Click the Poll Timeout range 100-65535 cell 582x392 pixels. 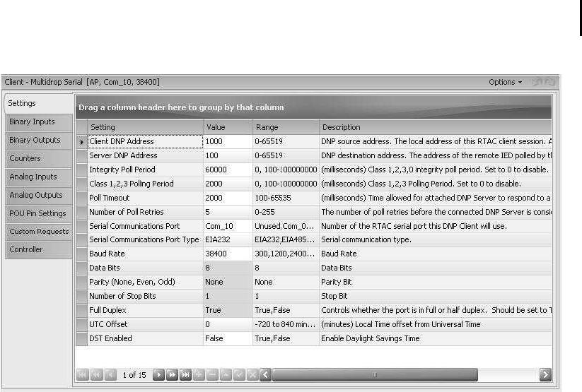286,198
